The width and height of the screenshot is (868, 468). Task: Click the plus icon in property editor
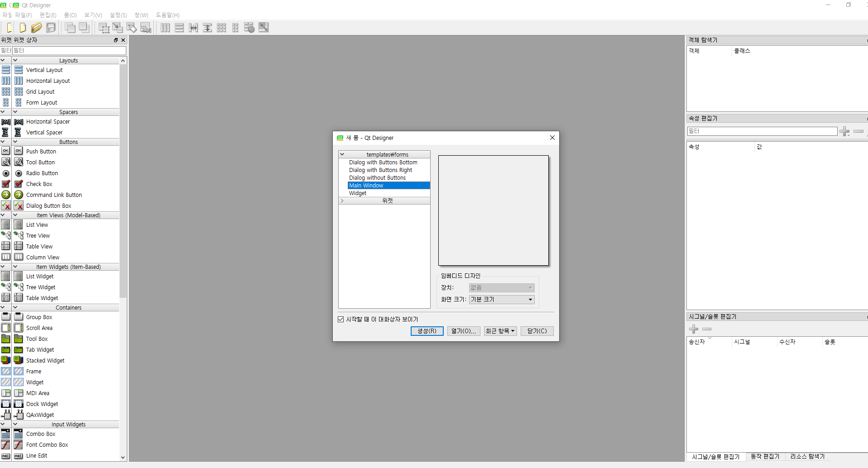click(x=844, y=131)
